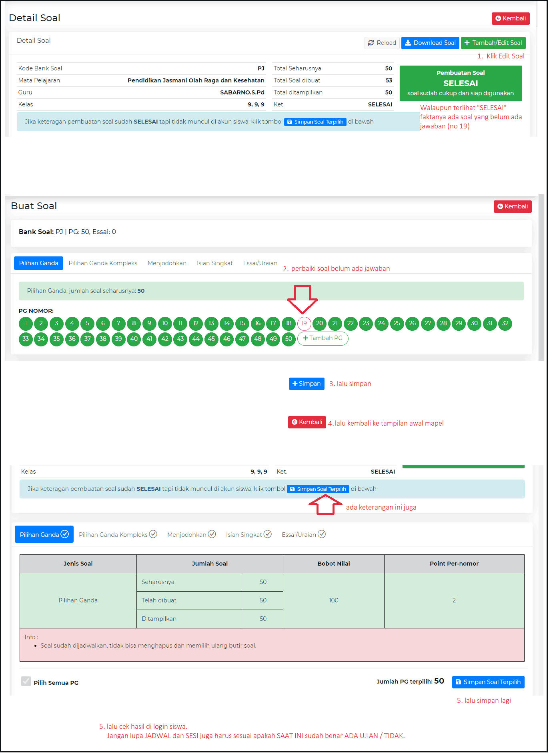Screen dimensions: 549x756
Task: Select PG question number 25
Action: coord(398,324)
